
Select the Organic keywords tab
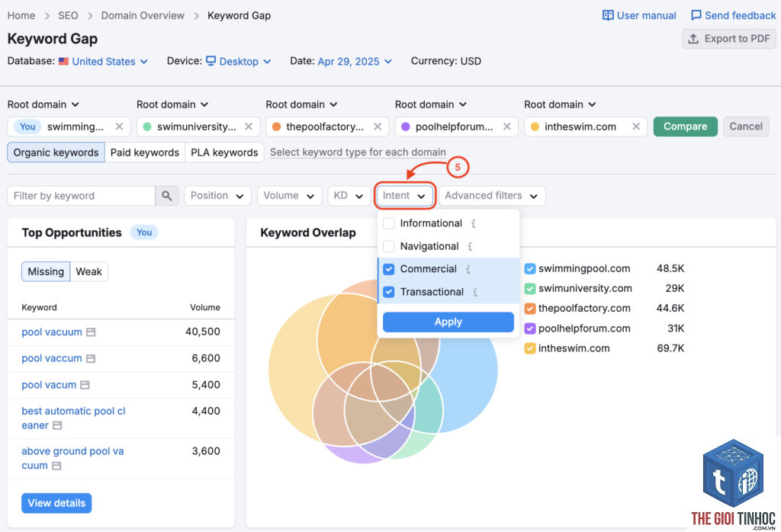(56, 152)
